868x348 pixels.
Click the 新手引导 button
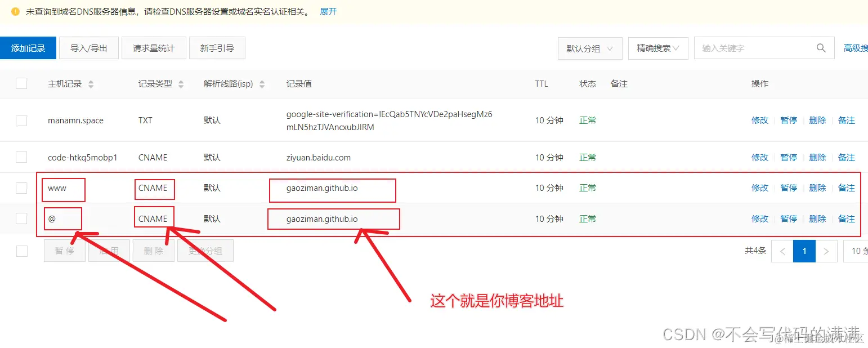pos(217,48)
